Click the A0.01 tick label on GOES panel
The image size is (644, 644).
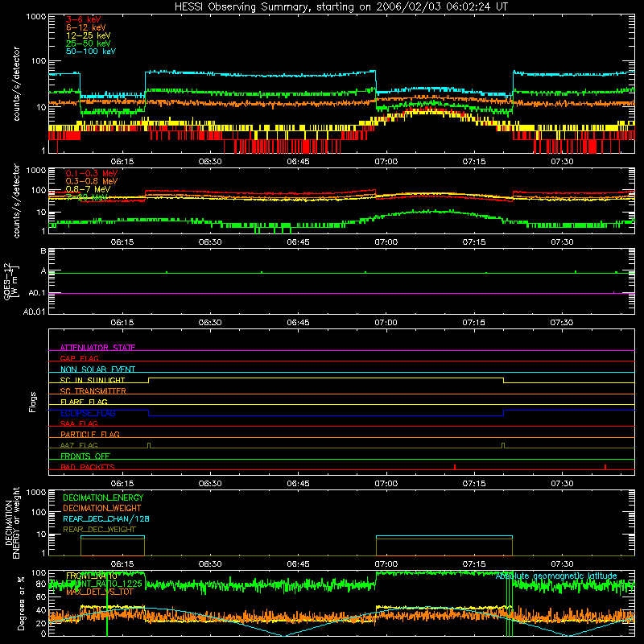(x=35, y=312)
